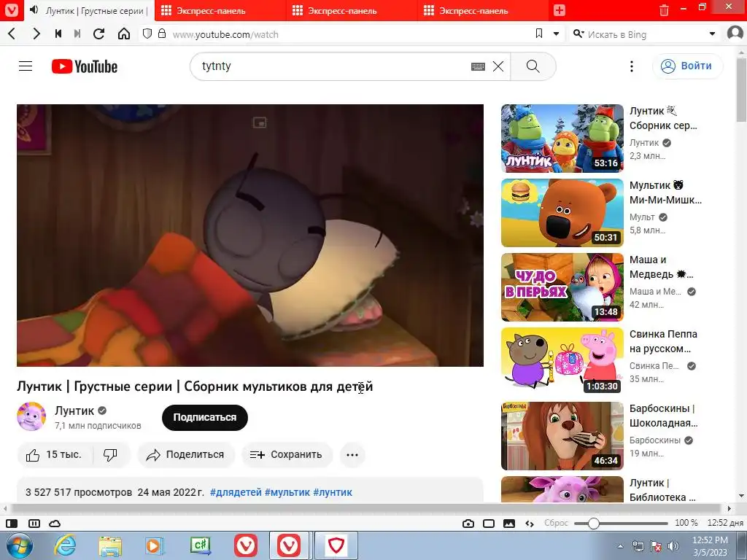Click the Сохранить save button
747x560 pixels.
[286, 455]
